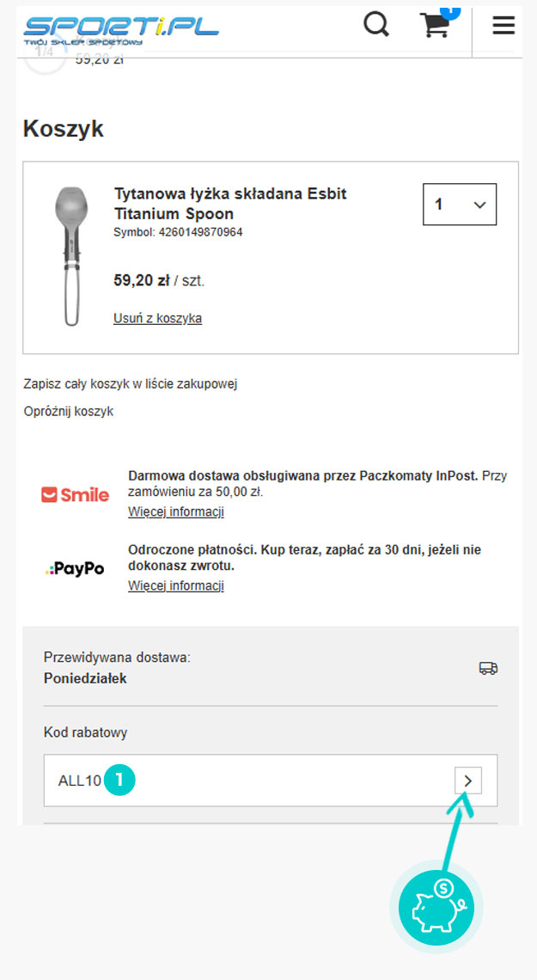This screenshot has width=537, height=980.
Task: Open the shopping cart icon
Action: click(x=434, y=26)
